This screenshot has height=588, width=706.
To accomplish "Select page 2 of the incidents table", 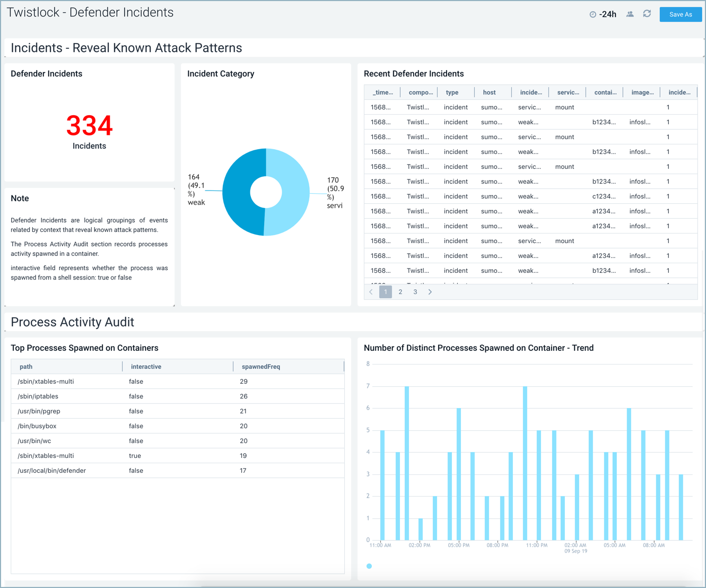I will (x=400, y=291).
